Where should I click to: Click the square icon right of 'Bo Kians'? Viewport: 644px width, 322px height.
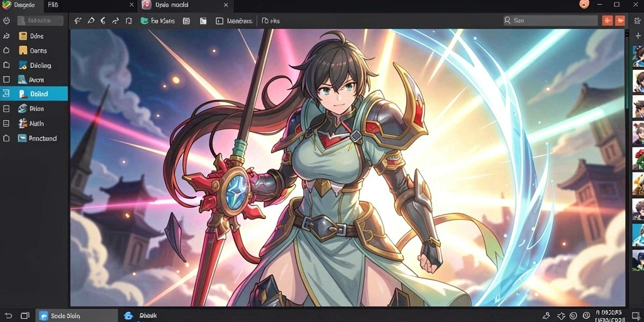pos(186,21)
